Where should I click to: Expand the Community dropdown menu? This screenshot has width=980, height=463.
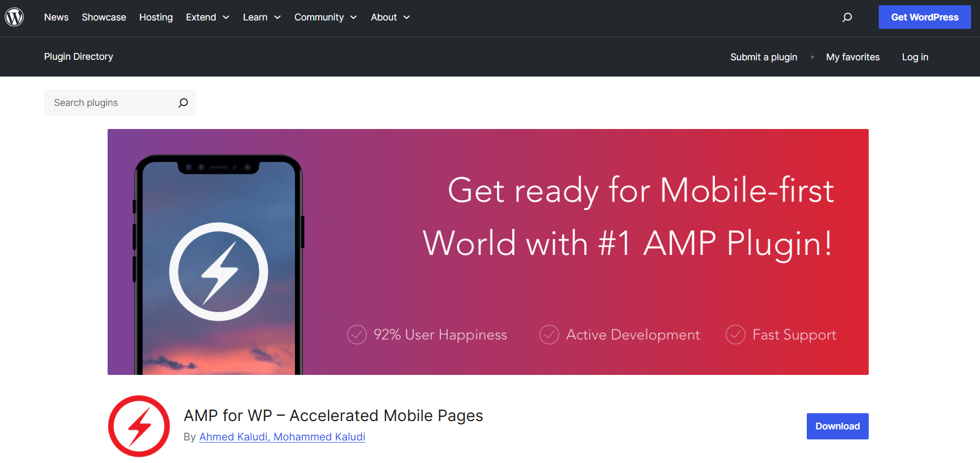click(x=325, y=17)
